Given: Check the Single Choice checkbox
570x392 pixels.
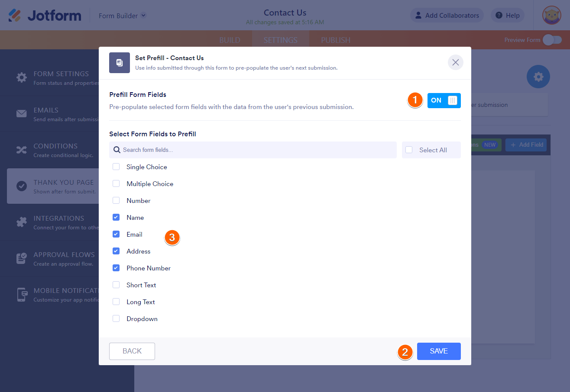Looking at the screenshot, I should click(116, 167).
